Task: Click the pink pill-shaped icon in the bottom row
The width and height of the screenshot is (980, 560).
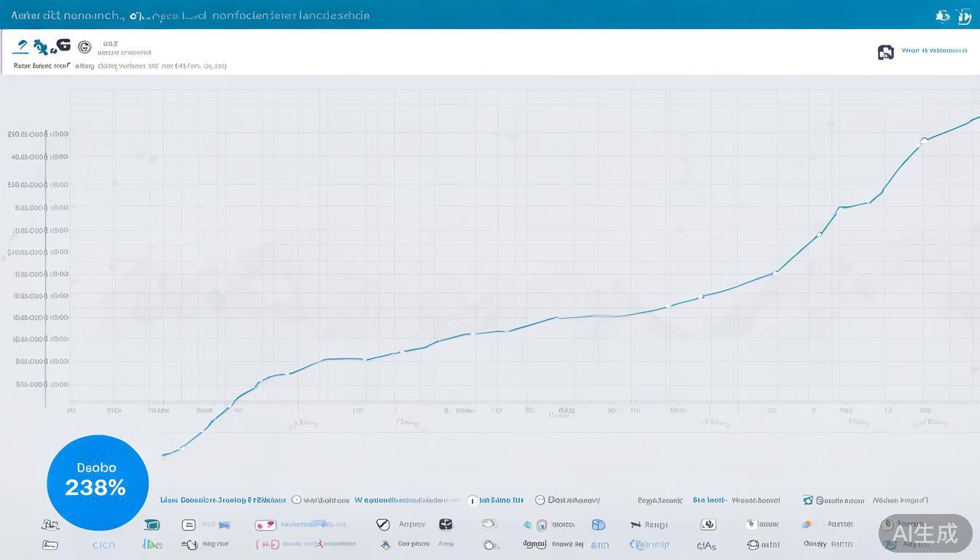Action: coord(265,525)
